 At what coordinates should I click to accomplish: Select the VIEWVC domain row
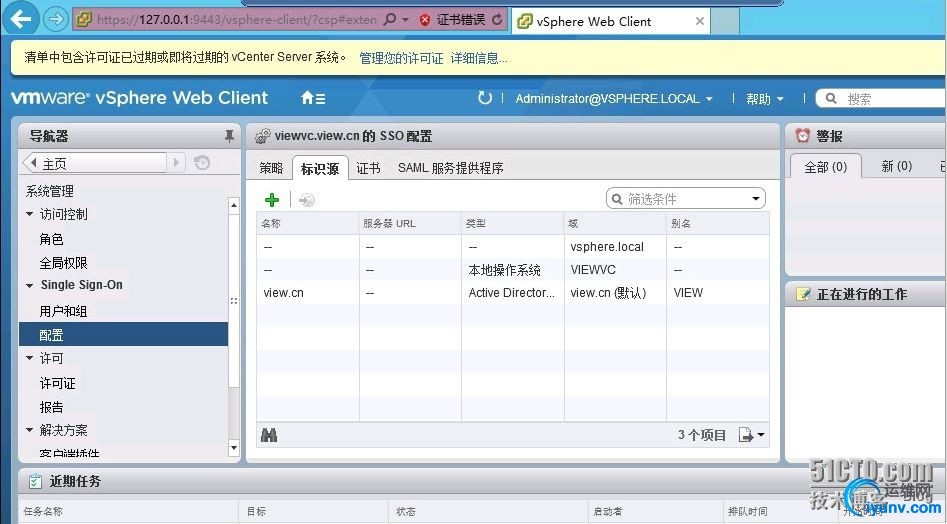(513, 269)
